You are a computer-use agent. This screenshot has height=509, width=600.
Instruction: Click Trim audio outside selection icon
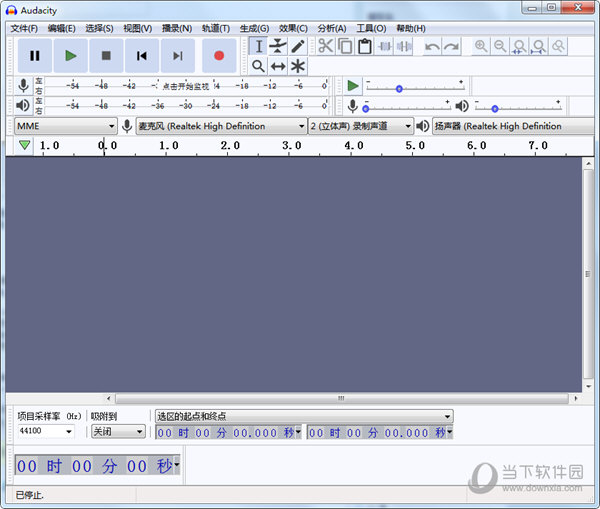tap(385, 46)
